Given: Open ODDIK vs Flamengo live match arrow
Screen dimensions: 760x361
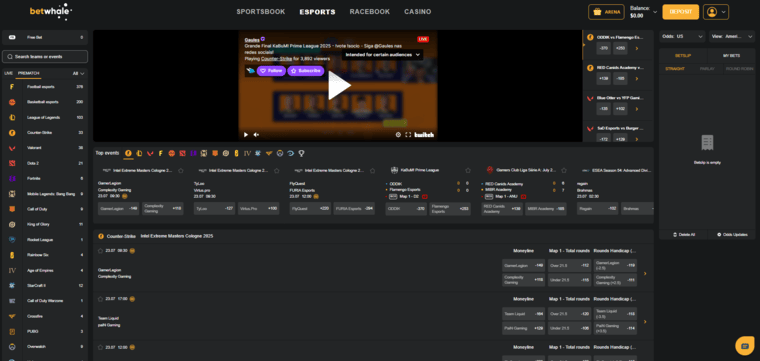Looking at the screenshot, I should pos(636,48).
